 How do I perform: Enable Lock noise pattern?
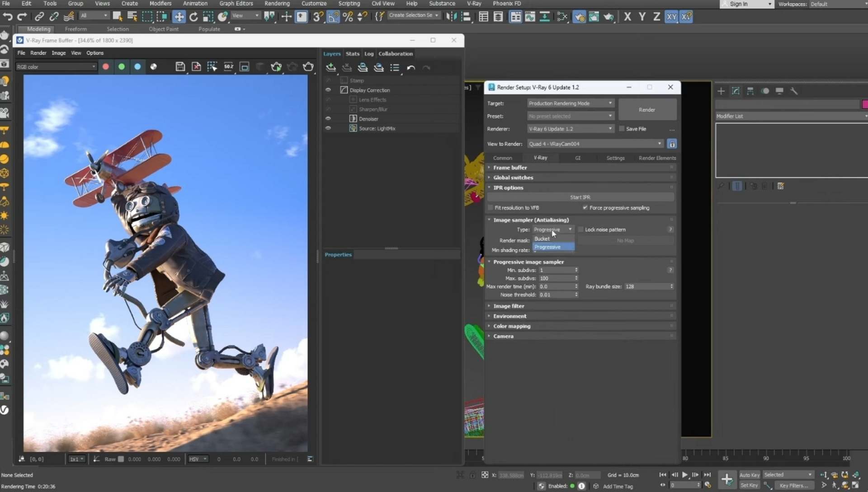click(580, 229)
